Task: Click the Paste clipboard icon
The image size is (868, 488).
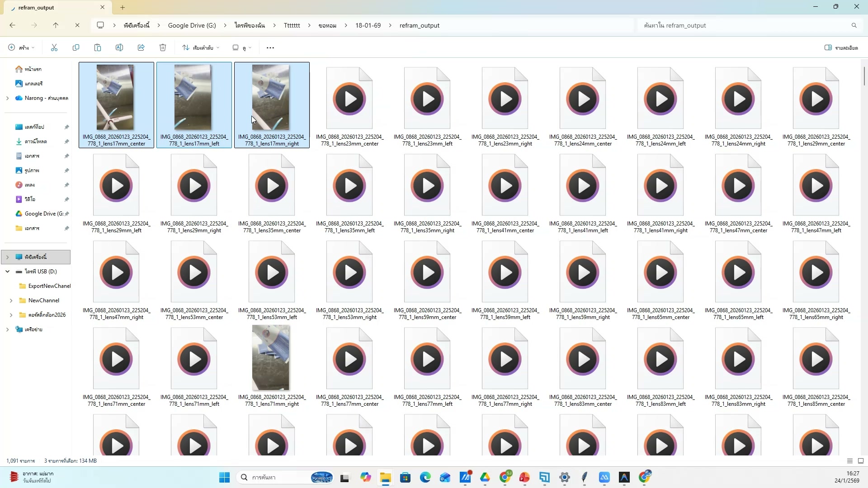Action: pos(98,47)
